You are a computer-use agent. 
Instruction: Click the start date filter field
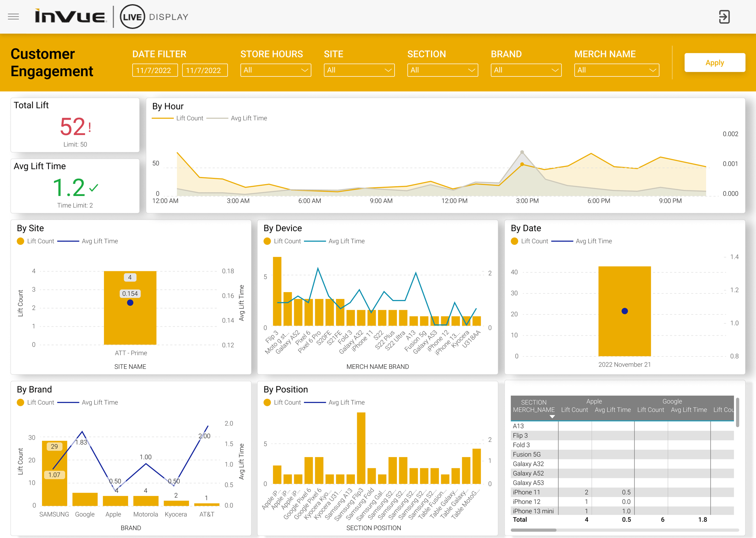pos(155,70)
